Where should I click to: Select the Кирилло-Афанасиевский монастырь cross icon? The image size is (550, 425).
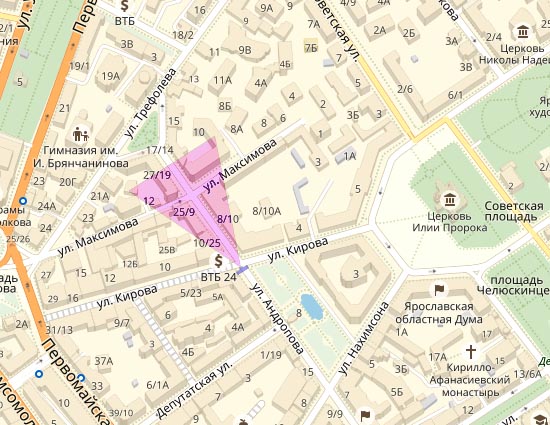coord(471,351)
